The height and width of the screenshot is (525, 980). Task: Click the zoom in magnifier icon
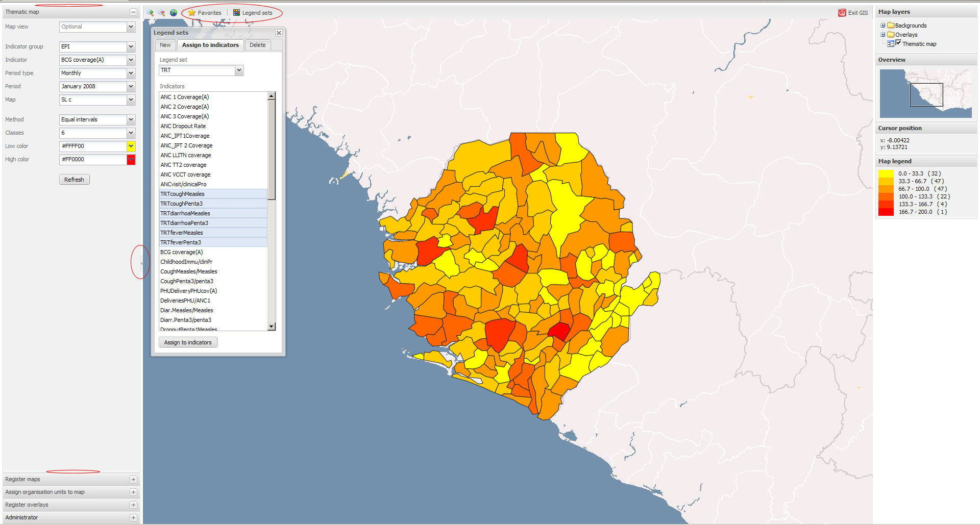coord(150,13)
